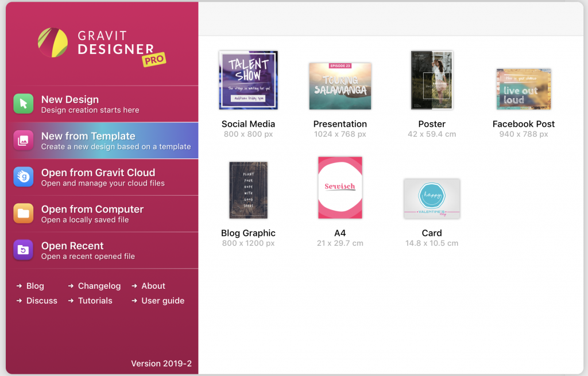The height and width of the screenshot is (376, 588).
Task: Pick the Card Valentine's template thumbnail
Action: point(432,199)
